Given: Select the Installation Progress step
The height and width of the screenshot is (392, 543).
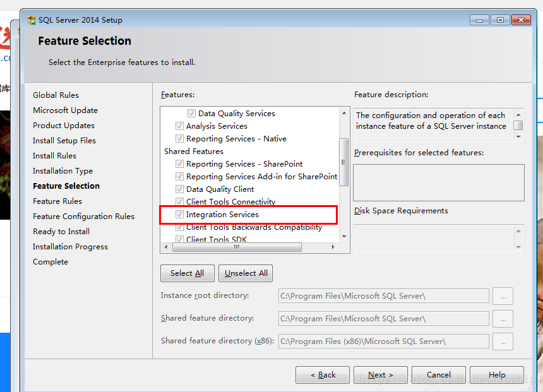Looking at the screenshot, I should click(70, 247).
